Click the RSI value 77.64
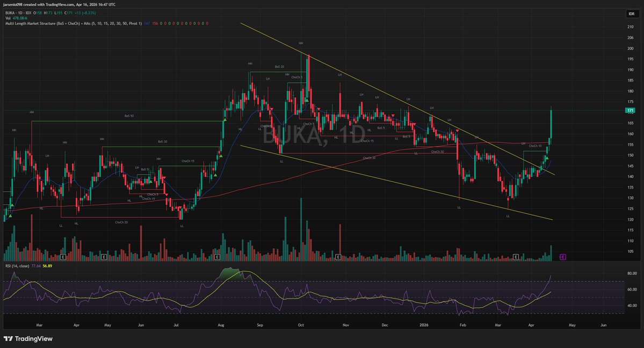 click(x=36, y=266)
